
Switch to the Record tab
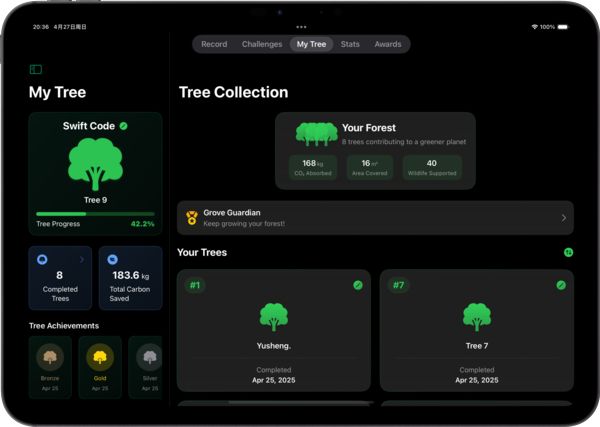214,44
